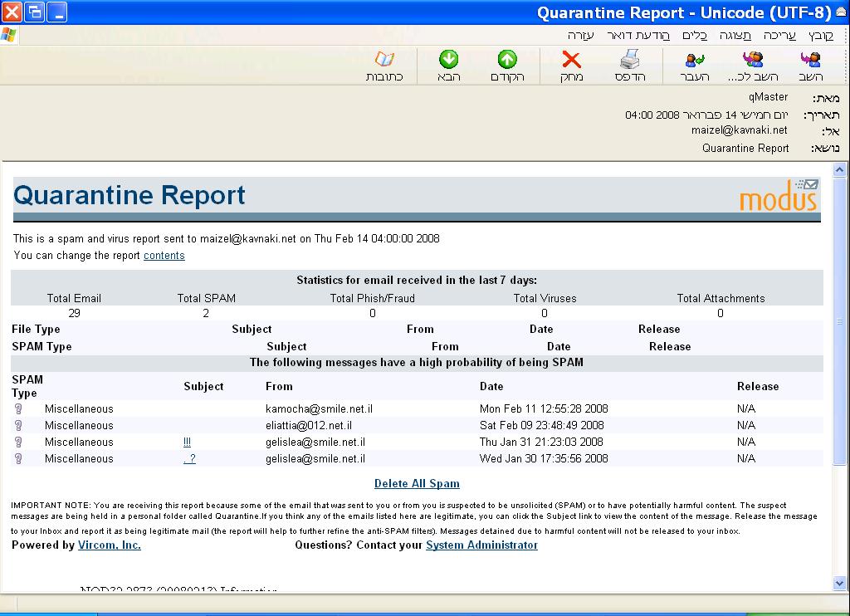850x616 pixels.
Task: Go to previous message (הקודם) arrow icon
Action: pyautogui.click(x=507, y=60)
